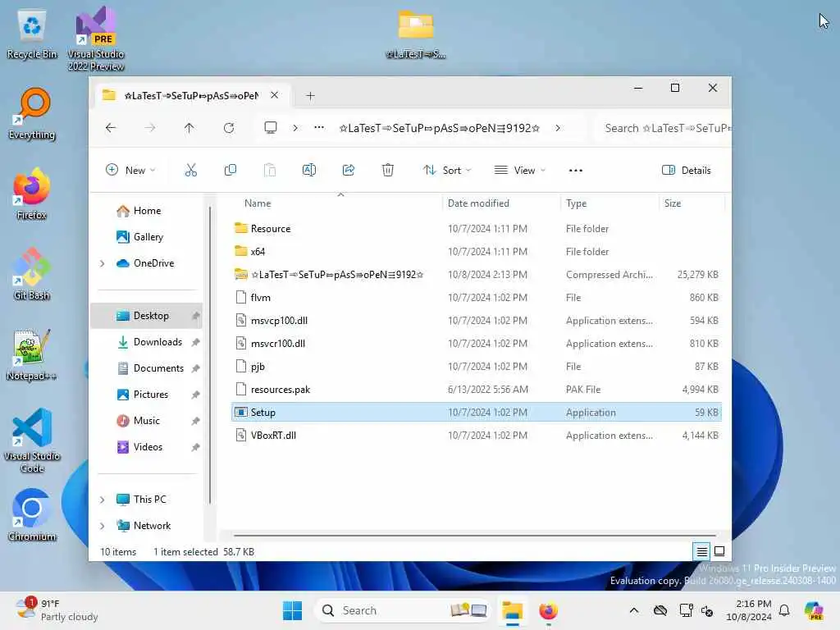
Task: Select the Notepad++ desktop shortcut
Action: click(x=32, y=354)
